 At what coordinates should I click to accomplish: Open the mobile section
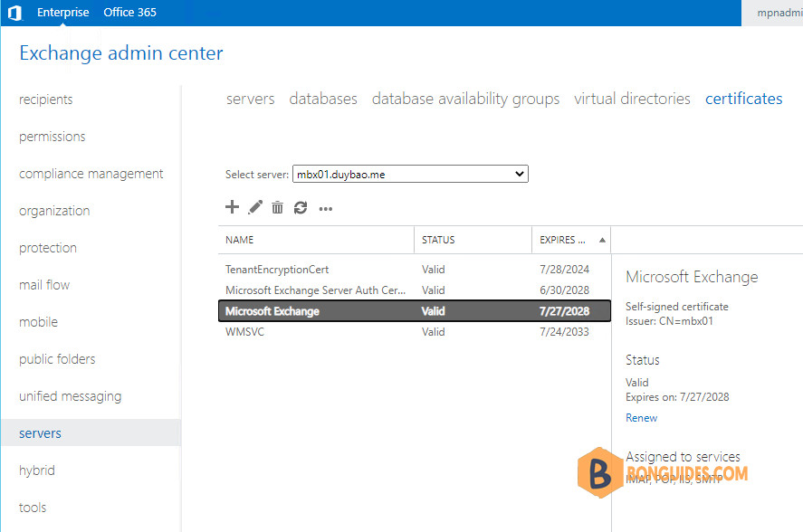click(38, 322)
